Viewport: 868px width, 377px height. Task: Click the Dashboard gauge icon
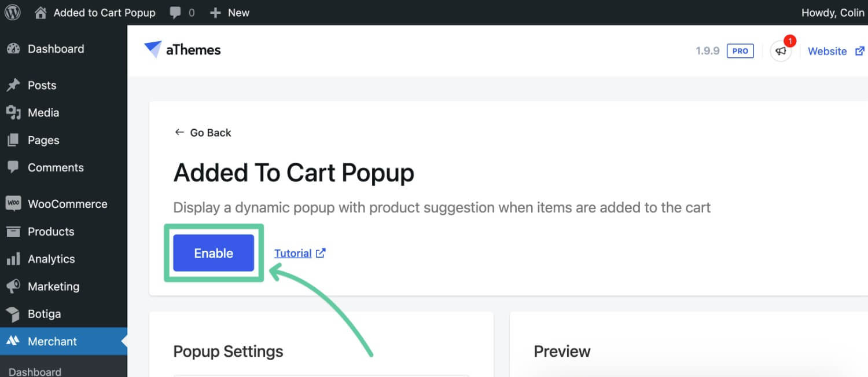click(13, 49)
